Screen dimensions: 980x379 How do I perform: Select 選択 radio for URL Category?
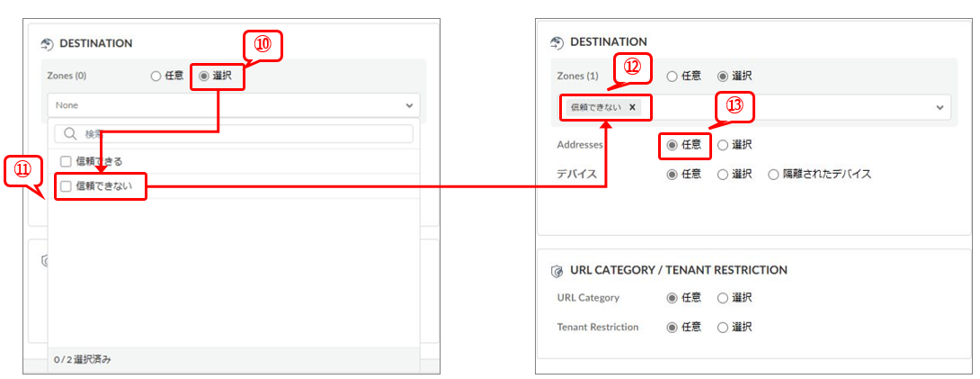coord(722,298)
